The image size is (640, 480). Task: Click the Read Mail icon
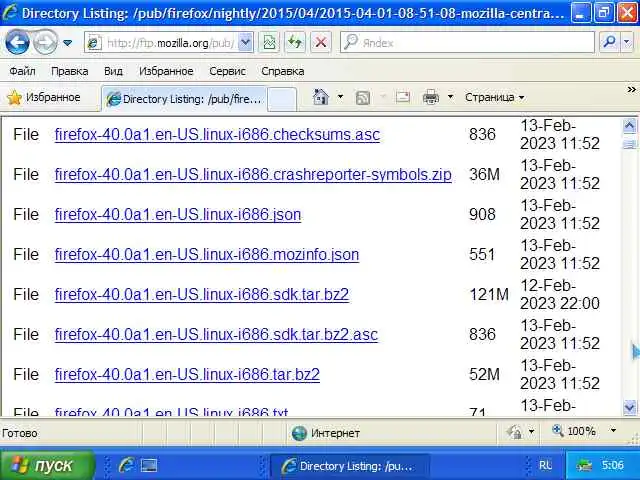click(402, 97)
